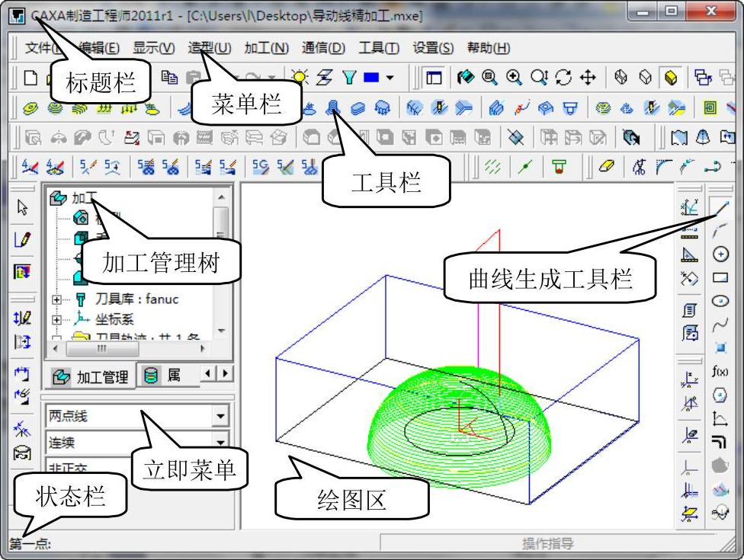Click the tab scroll right arrow
The image size is (744, 560).
(x=226, y=373)
